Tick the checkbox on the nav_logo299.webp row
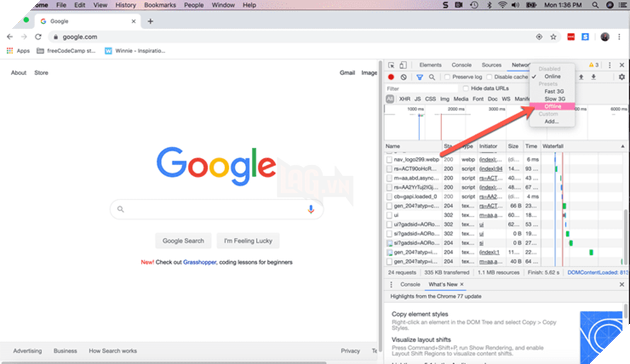The image size is (630, 364). (389, 160)
